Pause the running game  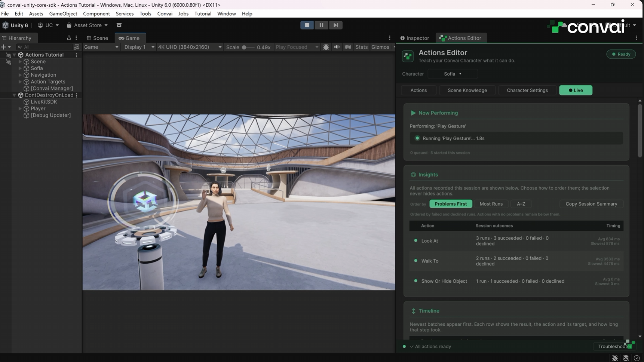[321, 25]
